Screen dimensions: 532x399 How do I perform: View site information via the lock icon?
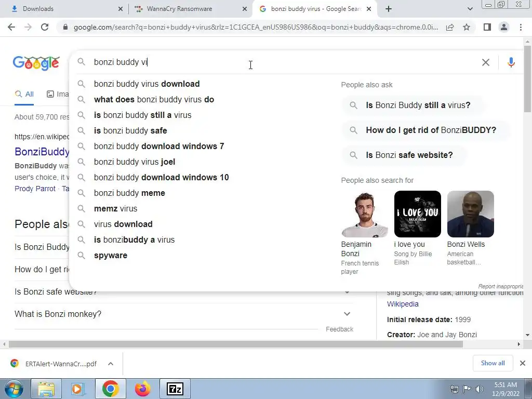[x=65, y=27]
